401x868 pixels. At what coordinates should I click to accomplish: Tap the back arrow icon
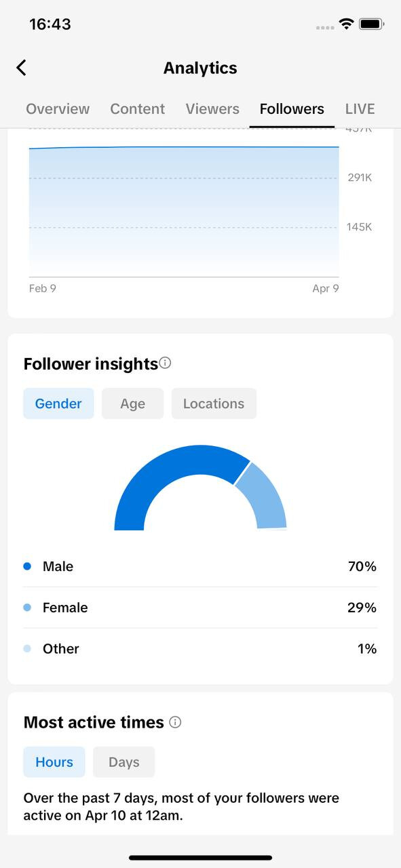pyautogui.click(x=21, y=68)
